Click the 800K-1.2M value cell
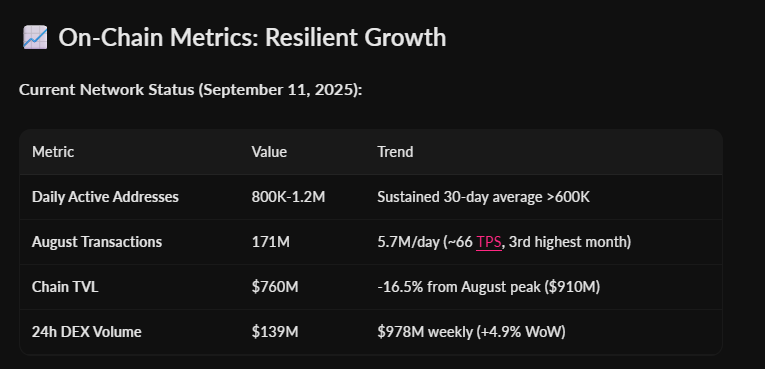 [x=288, y=197]
